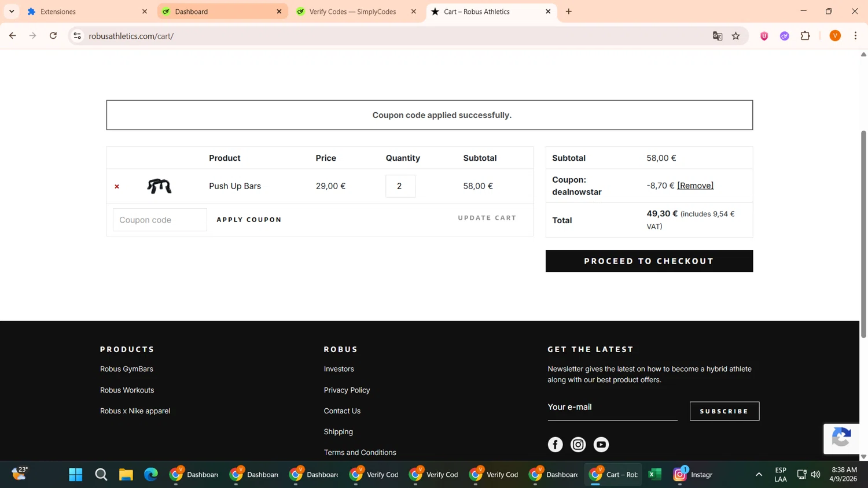Open the Windows Start menu
This screenshot has height=488, width=868.
[x=76, y=475]
